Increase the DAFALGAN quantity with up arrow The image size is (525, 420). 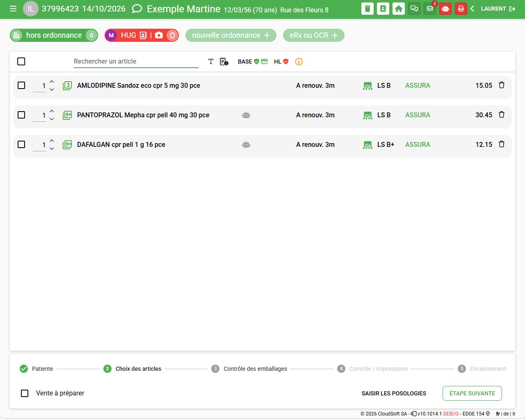pos(52,141)
